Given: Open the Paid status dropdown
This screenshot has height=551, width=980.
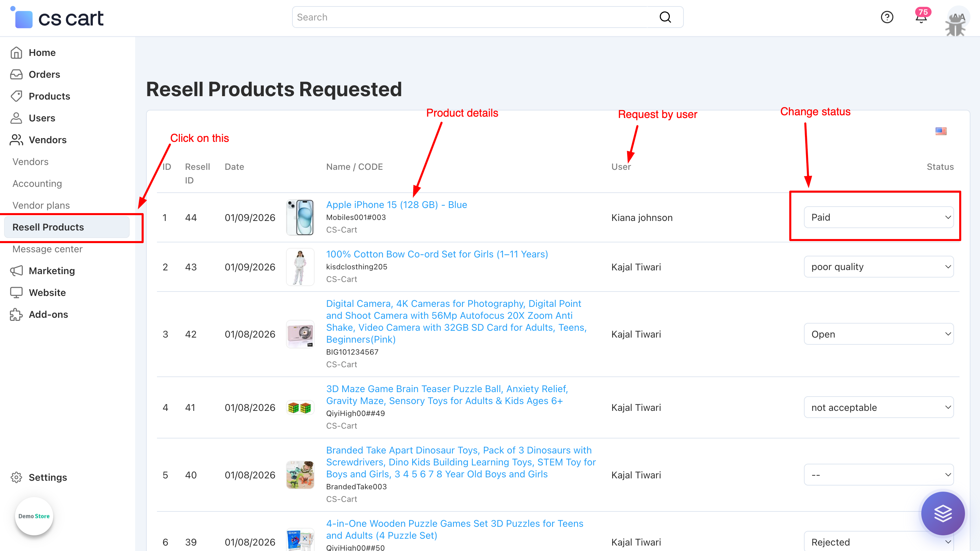Looking at the screenshot, I should tap(878, 218).
